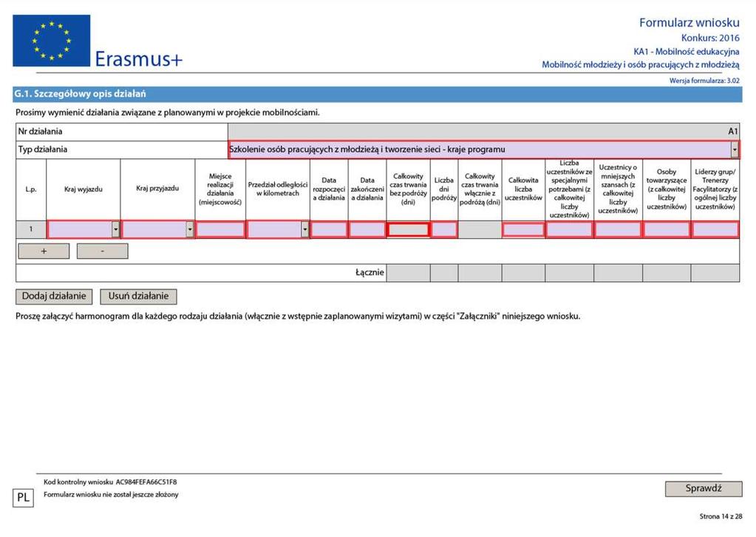Click the Sprawdź button

pyautogui.click(x=704, y=488)
